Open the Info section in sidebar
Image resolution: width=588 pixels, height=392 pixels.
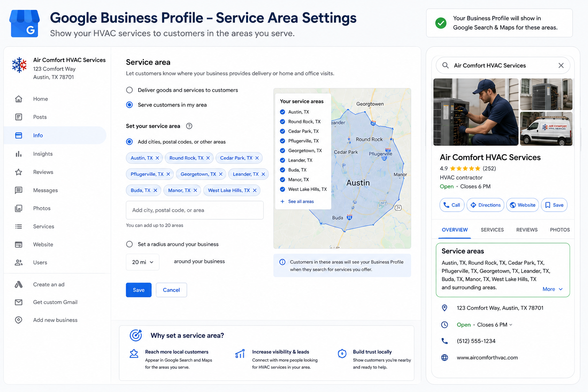55,135
